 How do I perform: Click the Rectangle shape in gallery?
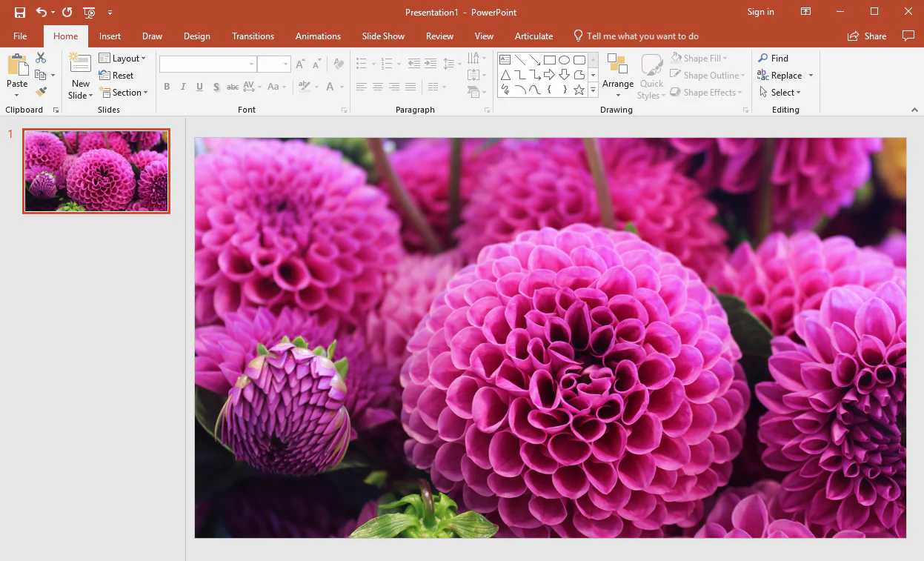pos(550,60)
